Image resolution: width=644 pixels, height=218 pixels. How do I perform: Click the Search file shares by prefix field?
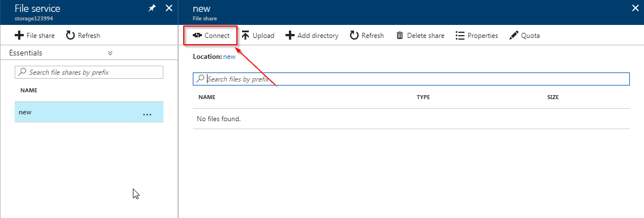pos(89,72)
